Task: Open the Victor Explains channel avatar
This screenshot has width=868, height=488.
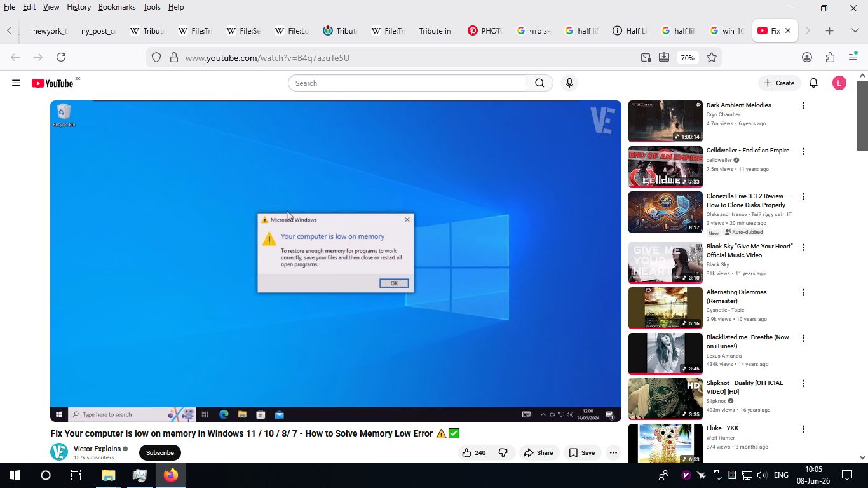Action: point(59,452)
